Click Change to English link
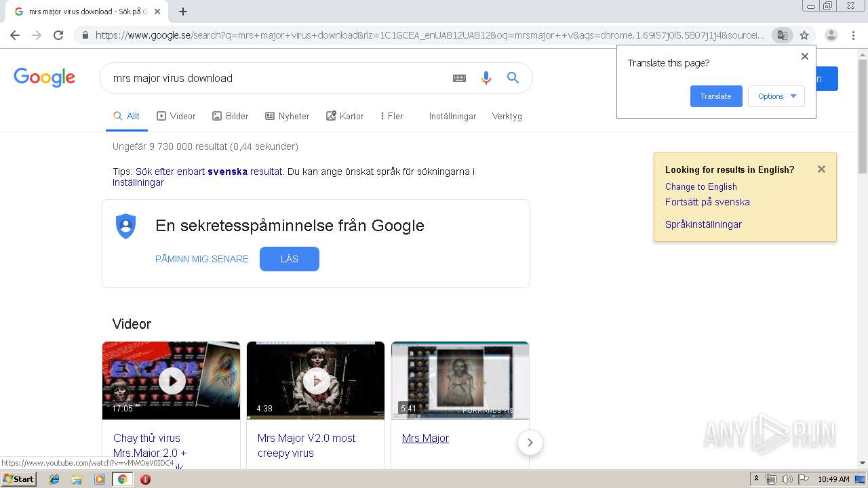The height and width of the screenshot is (488, 868). pyautogui.click(x=701, y=186)
